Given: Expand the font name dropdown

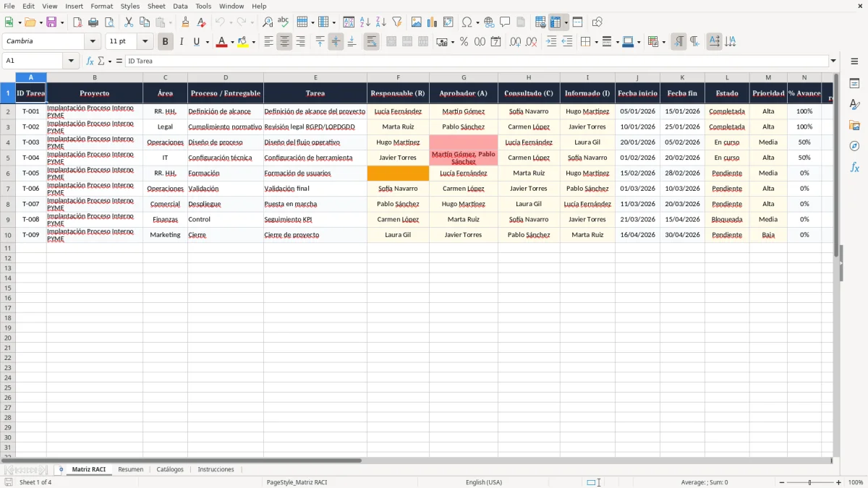Looking at the screenshot, I should pyautogui.click(x=93, y=42).
